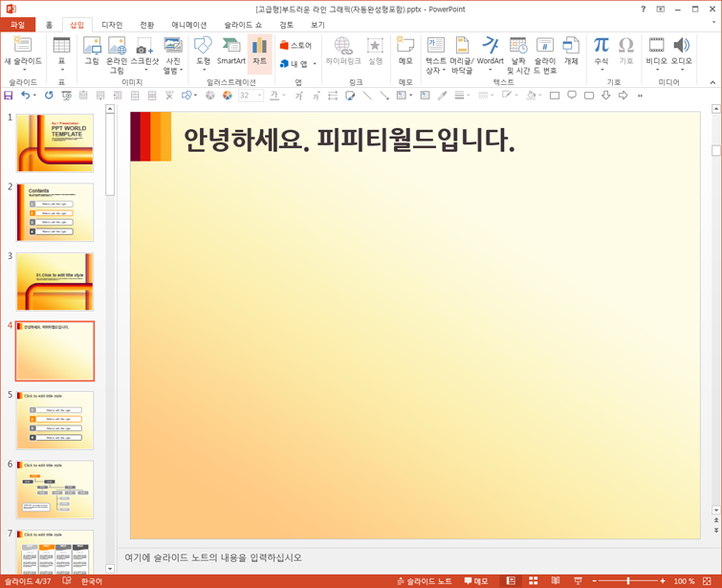The width and height of the screenshot is (722, 588).
Task: Click the zoom out minus button
Action: (595, 581)
